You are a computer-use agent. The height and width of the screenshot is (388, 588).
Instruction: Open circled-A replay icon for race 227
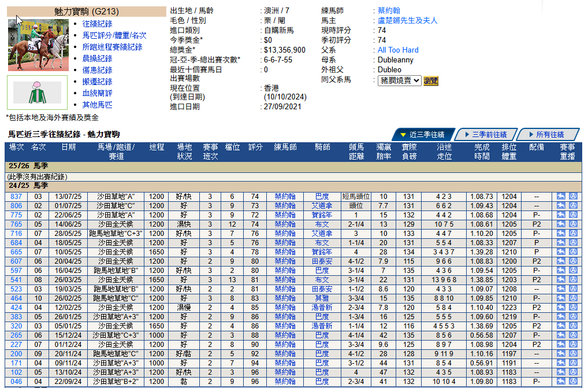(x=573, y=345)
